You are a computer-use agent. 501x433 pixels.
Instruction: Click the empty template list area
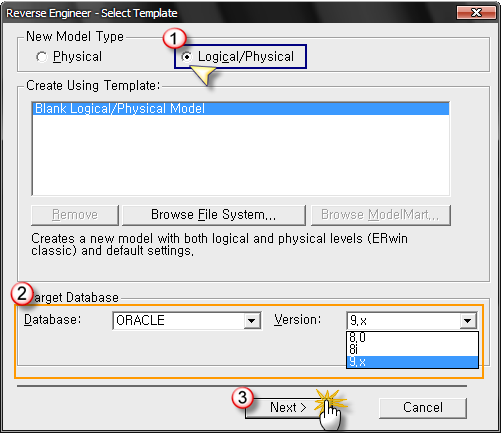coord(241,155)
